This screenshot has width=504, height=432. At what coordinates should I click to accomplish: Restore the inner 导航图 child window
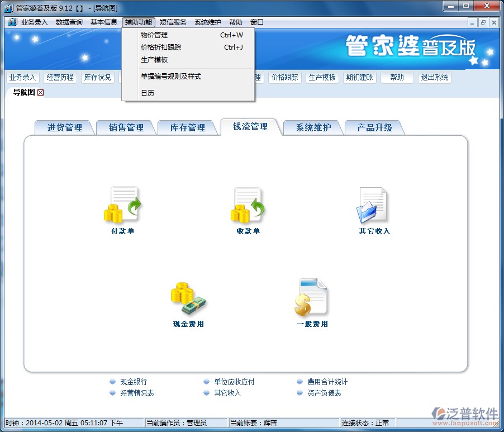click(x=483, y=22)
